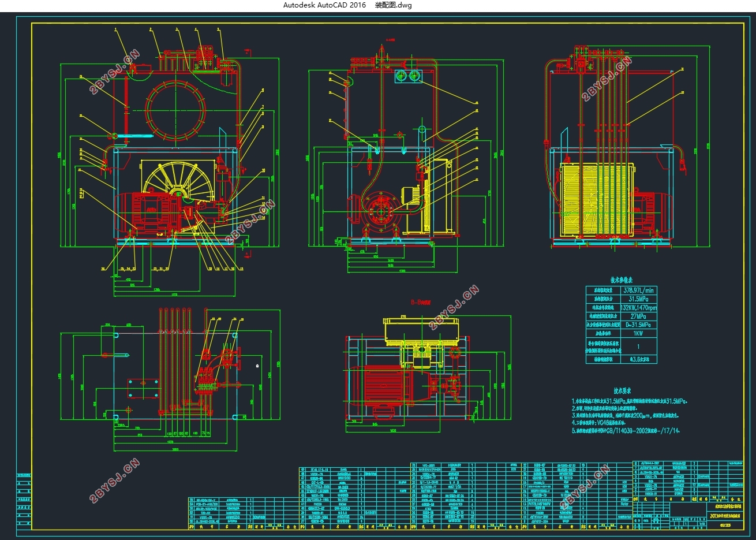Click the 27MPa cell in the parameter table

click(x=638, y=316)
